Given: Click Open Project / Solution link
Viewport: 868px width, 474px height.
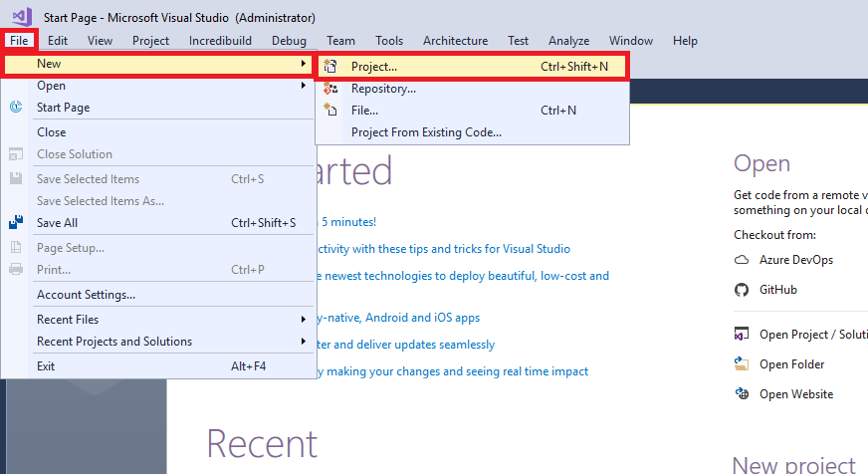Looking at the screenshot, I should coord(814,335).
